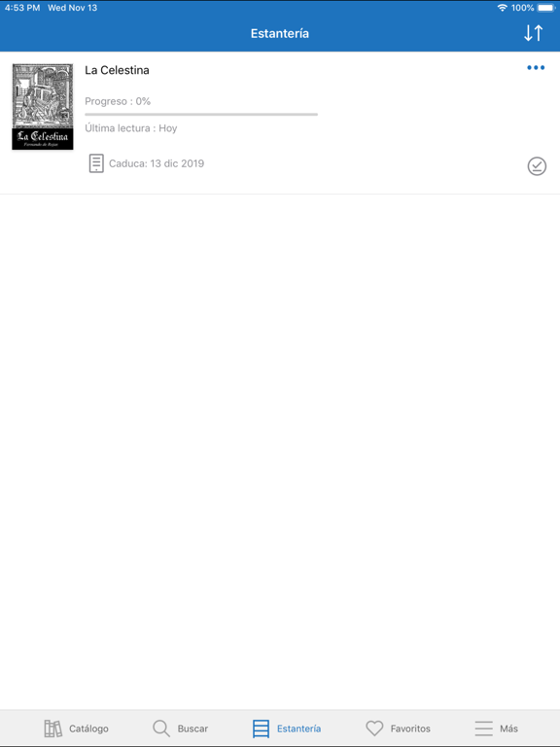Viewport: 560px width, 747px height.
Task: Tap the ebook format icon beside Caduca
Action: click(x=96, y=163)
